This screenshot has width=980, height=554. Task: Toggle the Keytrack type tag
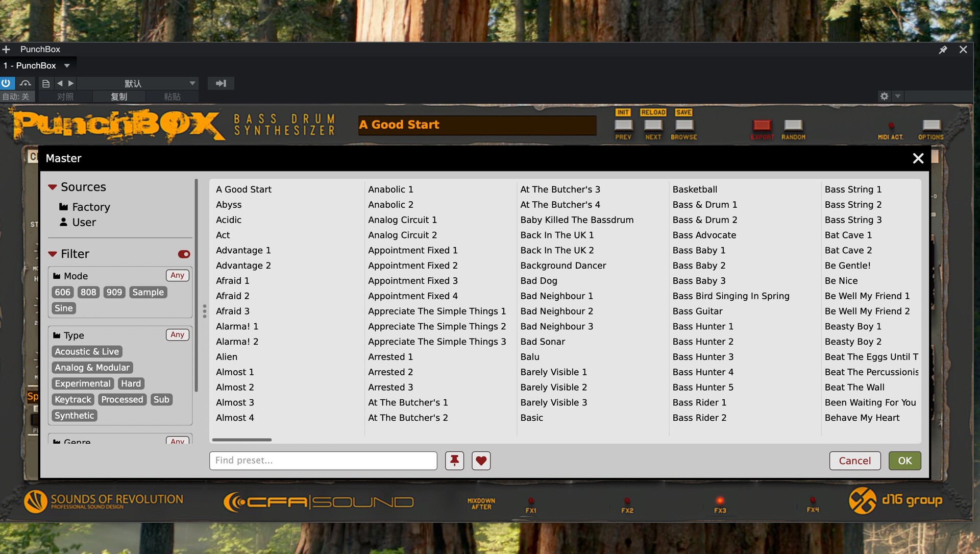(73, 399)
